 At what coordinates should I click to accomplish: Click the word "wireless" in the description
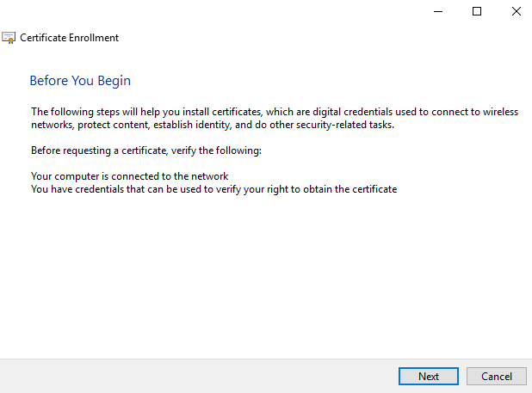coord(501,112)
